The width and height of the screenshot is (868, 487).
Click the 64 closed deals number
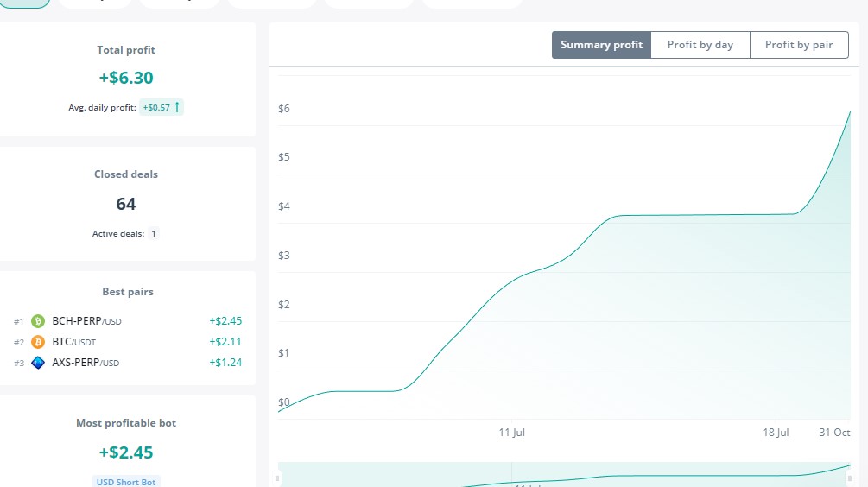(x=125, y=204)
